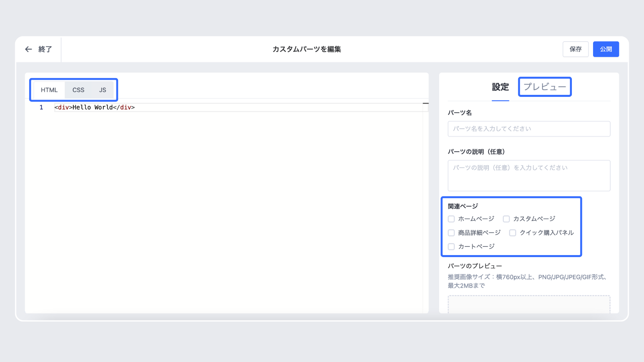Select the JS code tab

click(x=103, y=90)
